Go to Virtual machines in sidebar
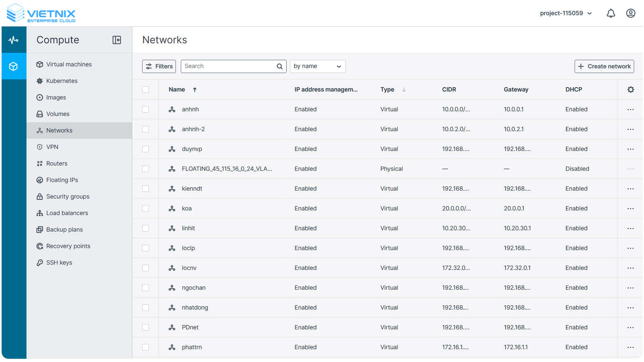Screen dimensions: 644x362 point(69,64)
